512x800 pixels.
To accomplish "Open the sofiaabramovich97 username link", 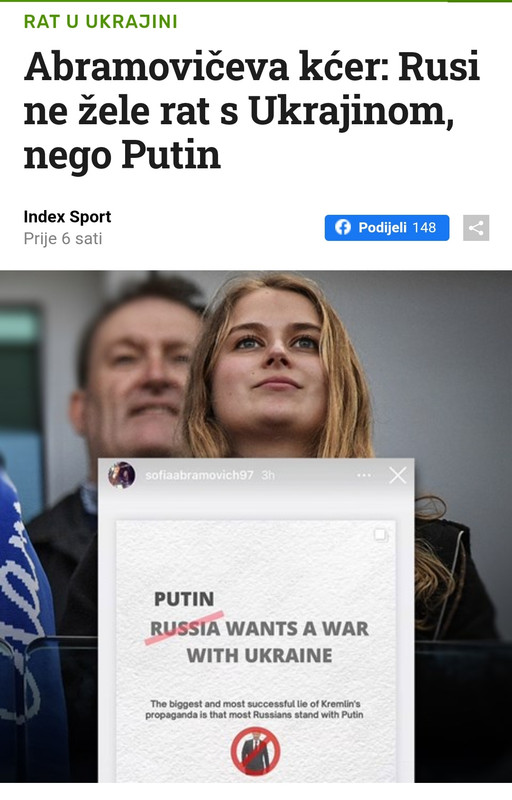I will pos(199,475).
